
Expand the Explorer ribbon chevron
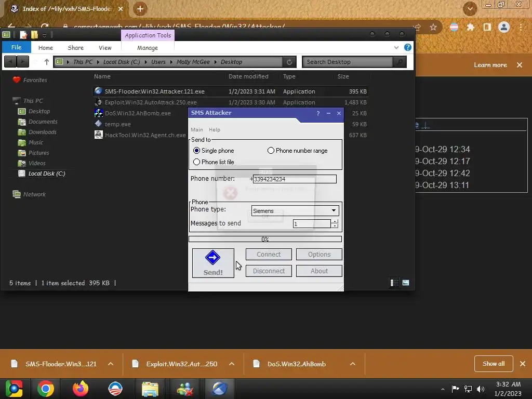[x=396, y=47]
